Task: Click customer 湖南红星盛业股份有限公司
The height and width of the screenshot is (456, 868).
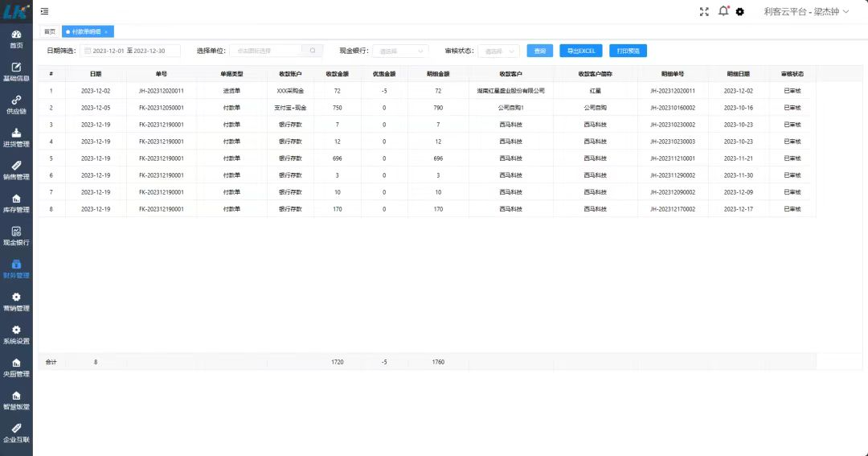Action: point(510,91)
